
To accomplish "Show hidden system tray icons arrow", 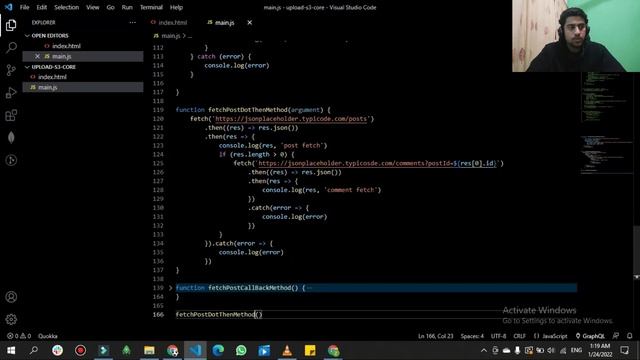I will click(484, 350).
